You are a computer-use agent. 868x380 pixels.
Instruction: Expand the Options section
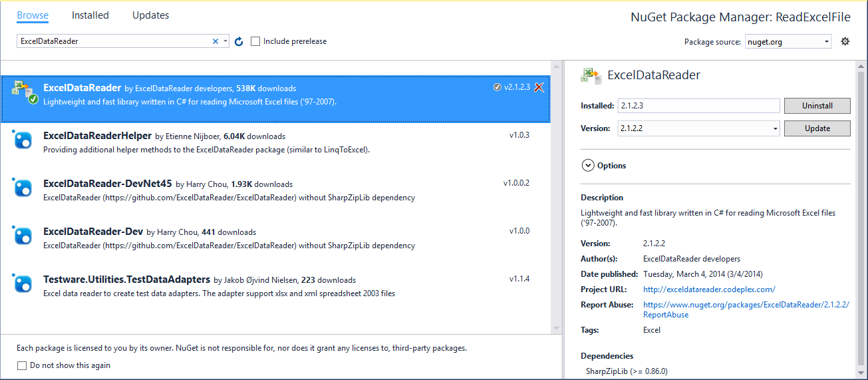pyautogui.click(x=587, y=166)
